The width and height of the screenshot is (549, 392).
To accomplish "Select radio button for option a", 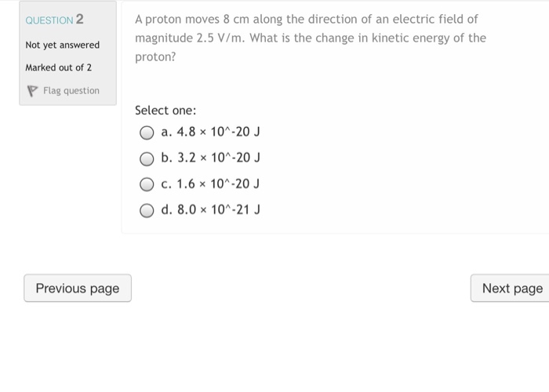I will [x=147, y=133].
